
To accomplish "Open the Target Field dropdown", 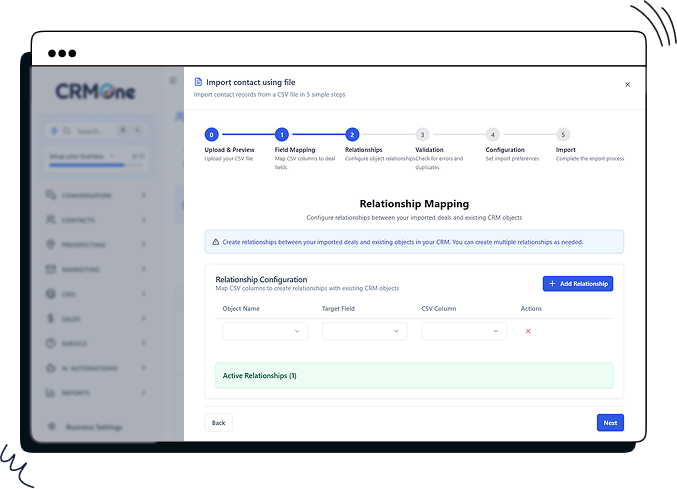I will [x=364, y=331].
